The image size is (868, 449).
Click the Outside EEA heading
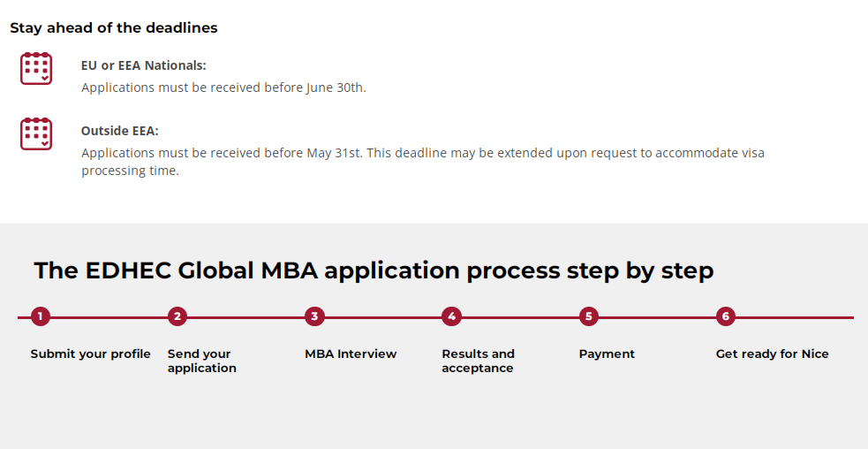pos(119,131)
